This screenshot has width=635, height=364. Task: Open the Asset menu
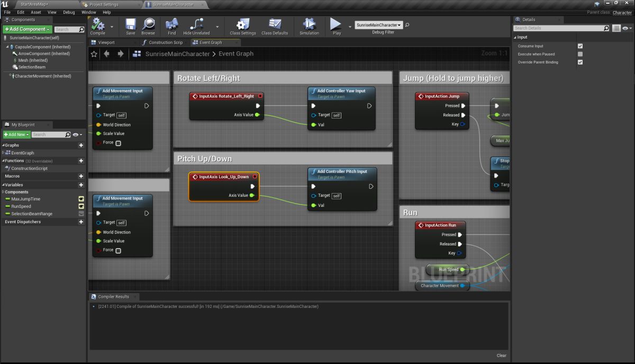click(36, 12)
